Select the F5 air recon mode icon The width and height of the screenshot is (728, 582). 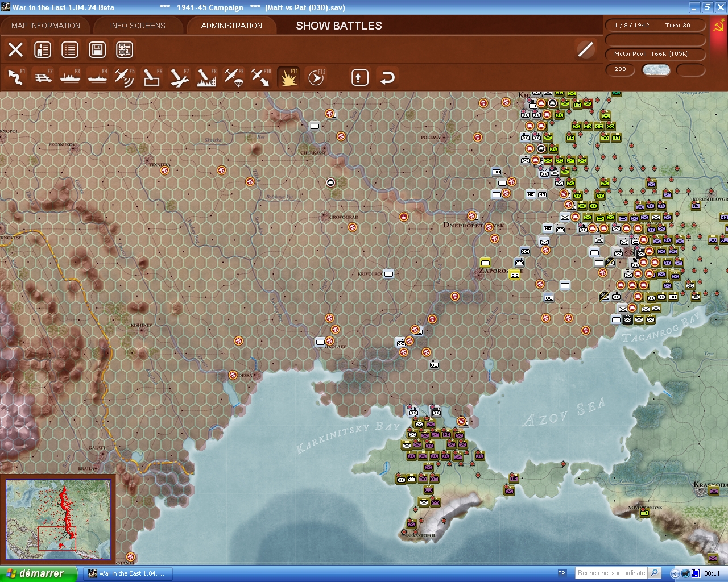click(x=125, y=77)
